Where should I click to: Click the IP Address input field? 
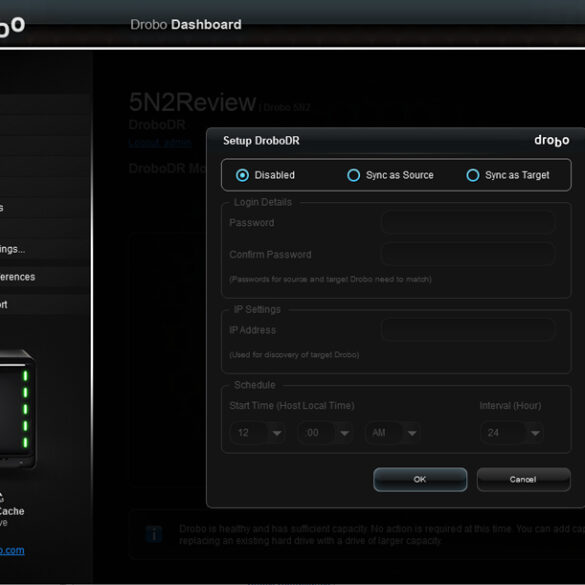468,330
